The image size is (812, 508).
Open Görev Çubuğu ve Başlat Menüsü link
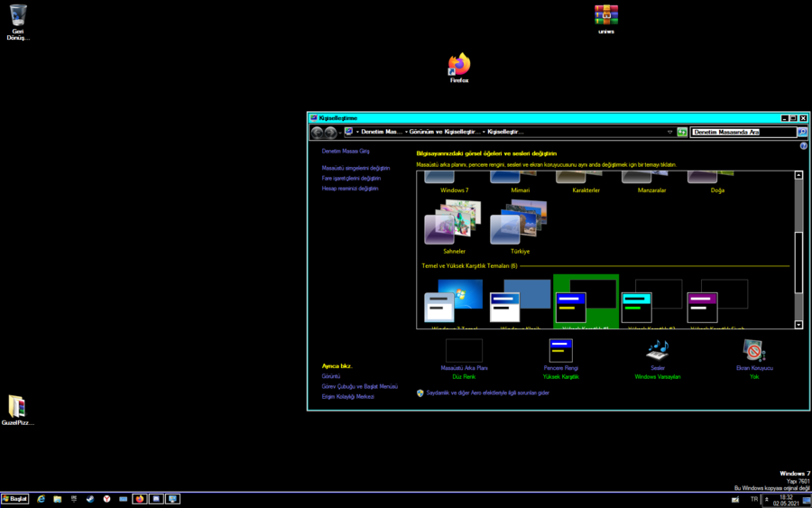pos(359,386)
